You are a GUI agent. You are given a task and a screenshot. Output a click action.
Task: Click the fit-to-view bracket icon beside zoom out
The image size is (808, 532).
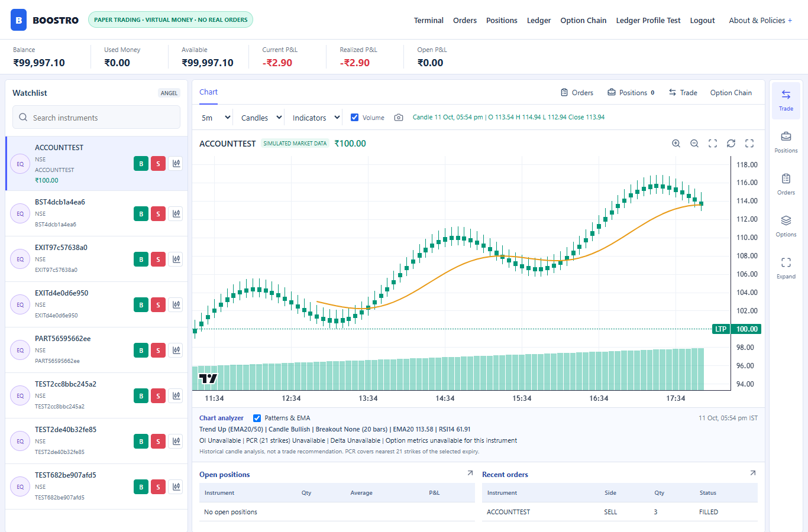pos(713,144)
